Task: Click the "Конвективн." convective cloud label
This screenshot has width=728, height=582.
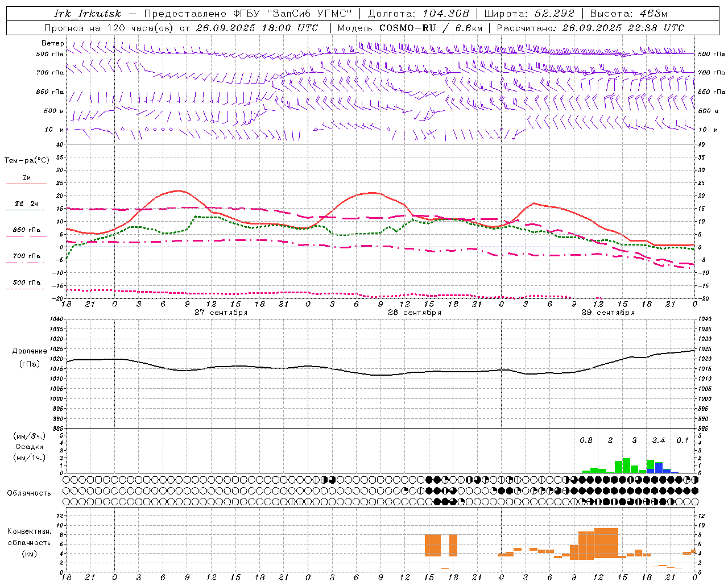Action: (30, 531)
